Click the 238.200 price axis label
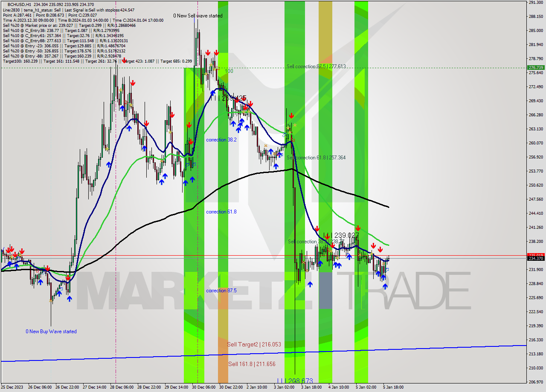The height and width of the screenshot is (392, 546). (535, 241)
